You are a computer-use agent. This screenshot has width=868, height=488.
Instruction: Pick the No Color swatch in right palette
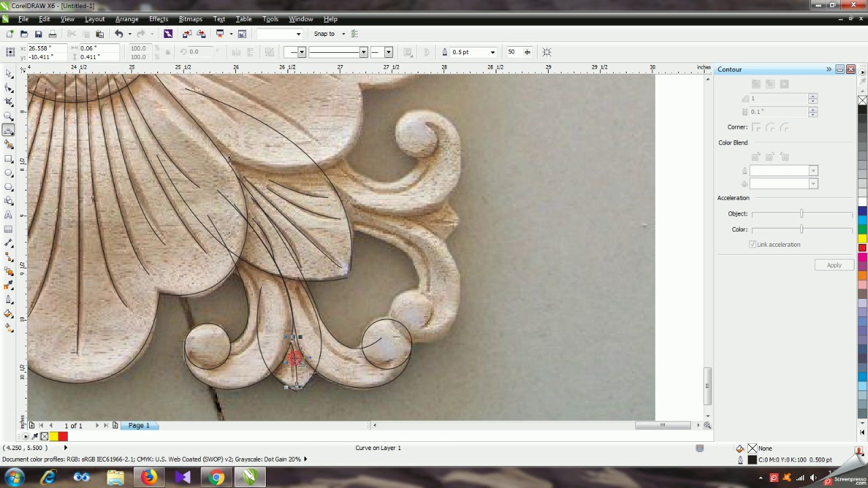[x=863, y=100]
